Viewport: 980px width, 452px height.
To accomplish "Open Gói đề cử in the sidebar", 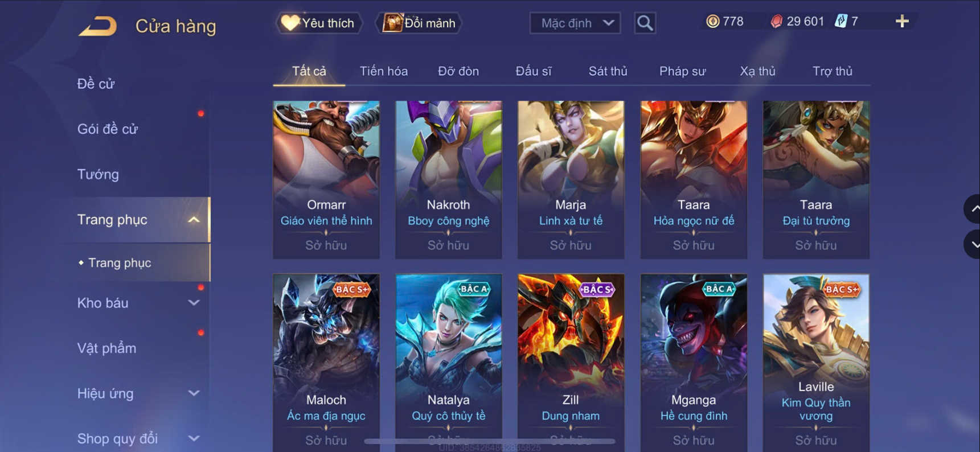I will click(x=108, y=129).
